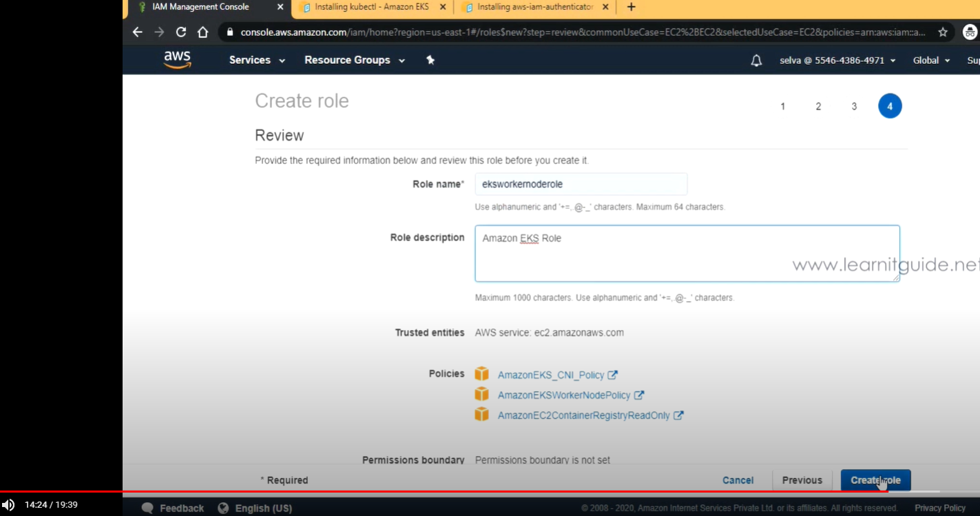980x516 pixels.
Task: Click the AmazonEKS_CNI_Policy cube icon
Action: 481,374
